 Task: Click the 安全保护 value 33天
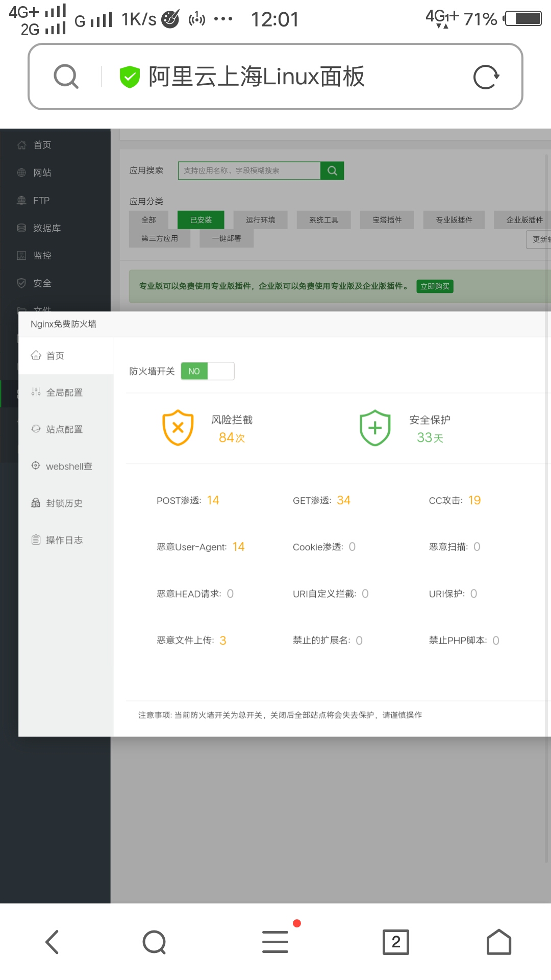point(430,437)
